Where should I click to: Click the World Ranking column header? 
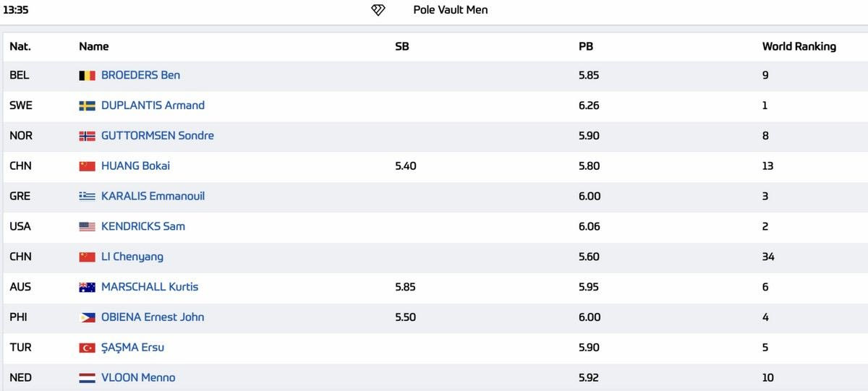(799, 46)
